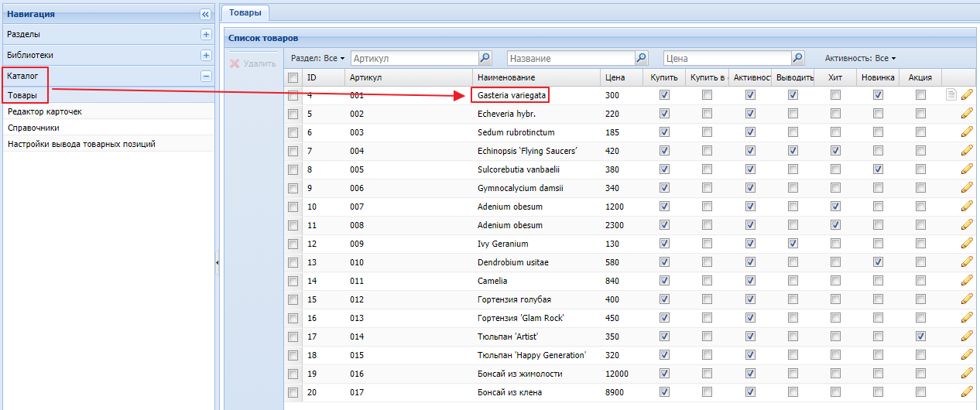Toggle the select-all checkbox in table header
Screen dimensions: 980x410
point(293,77)
